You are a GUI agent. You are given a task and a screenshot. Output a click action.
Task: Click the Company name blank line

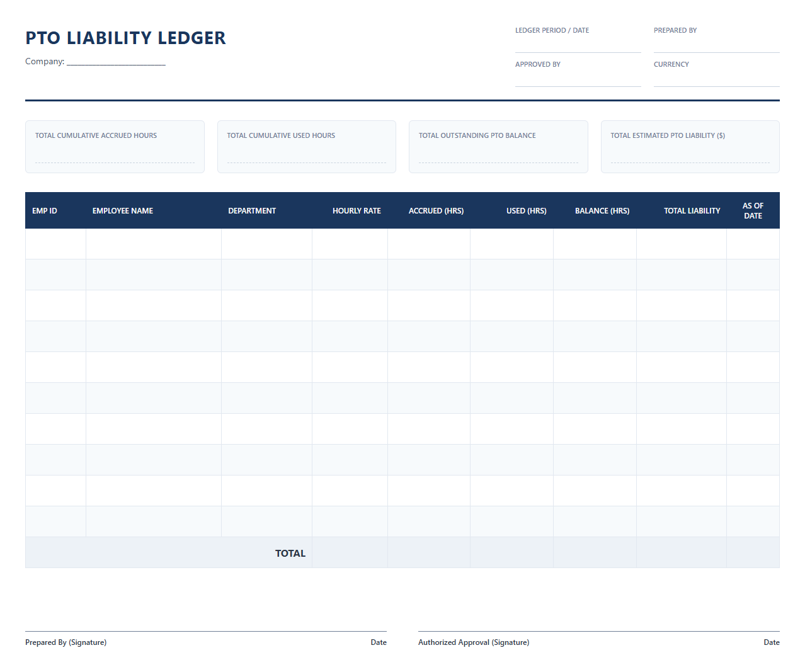coord(116,62)
